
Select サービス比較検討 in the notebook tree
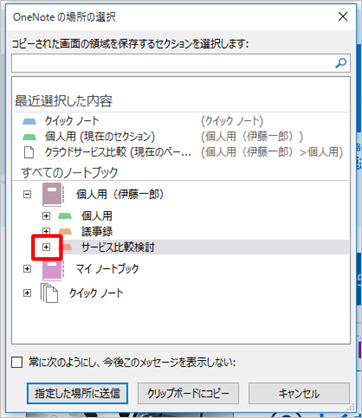[118, 247]
